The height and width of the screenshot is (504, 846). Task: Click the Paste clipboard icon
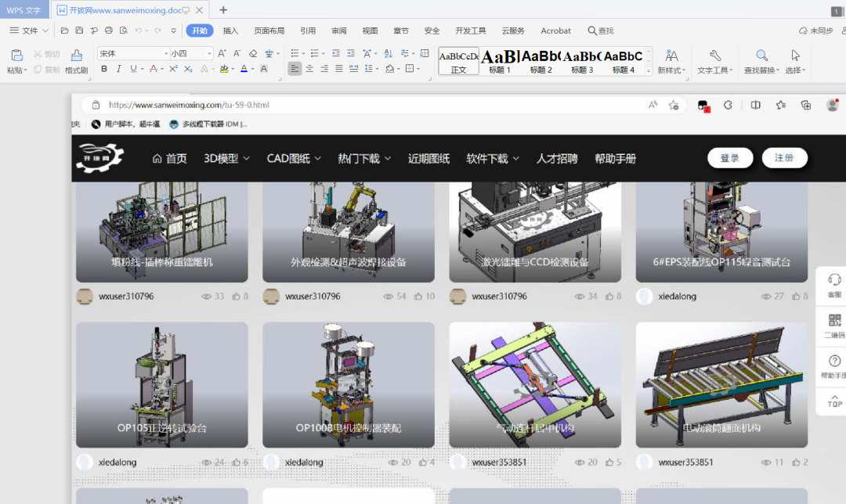(16, 55)
